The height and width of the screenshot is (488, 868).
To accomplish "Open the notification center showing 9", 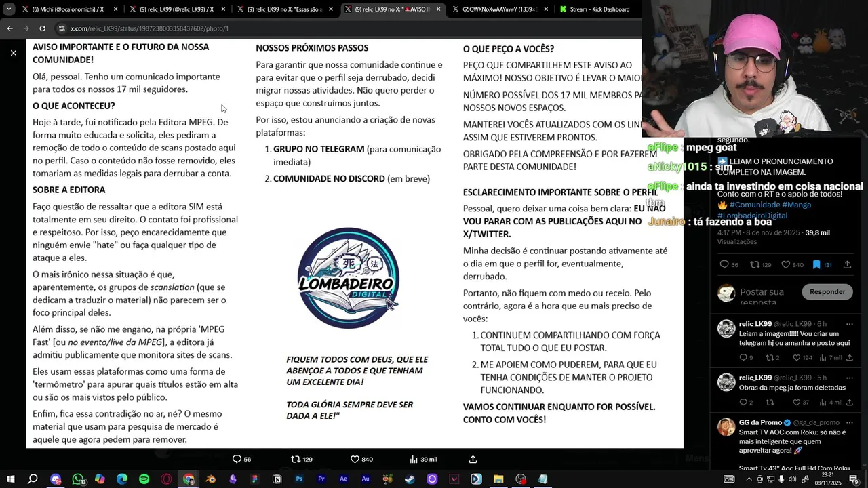I will tap(854, 479).
